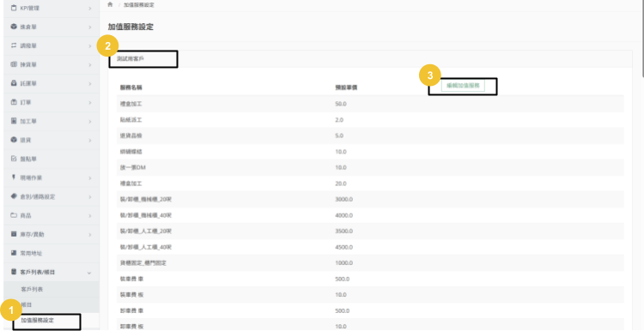Expand the 現場作業 menu chevron
Viewport: 644px width, 331px height.
89,178
